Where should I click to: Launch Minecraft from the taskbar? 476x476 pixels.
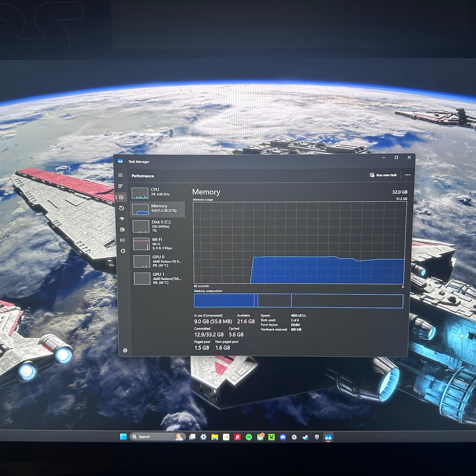(x=271, y=437)
